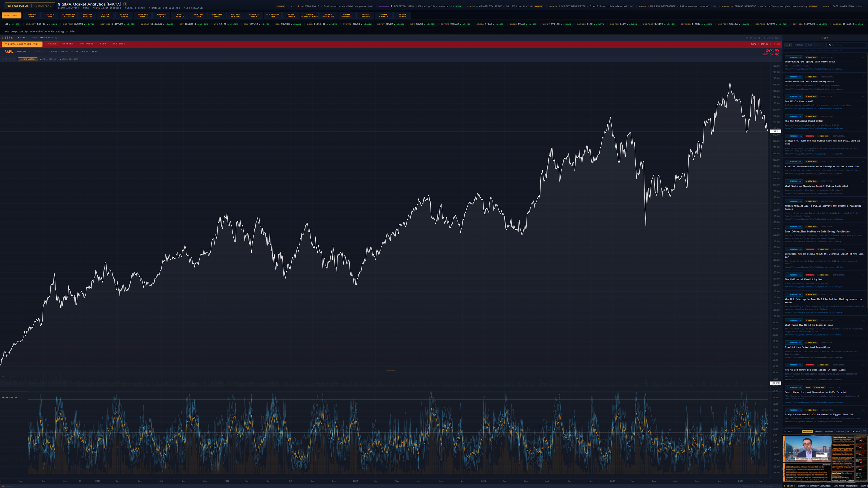Open the AAPL symbol dropdown
Viewport: 868px width, 488px height.
(x=29, y=51)
